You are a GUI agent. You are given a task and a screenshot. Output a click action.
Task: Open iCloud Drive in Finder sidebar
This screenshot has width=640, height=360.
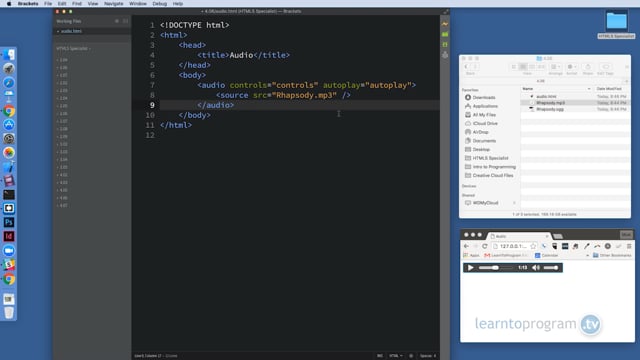tap(485, 123)
